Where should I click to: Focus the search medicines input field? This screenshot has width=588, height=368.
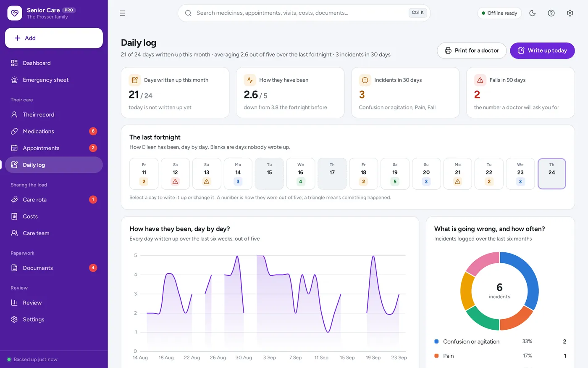[x=304, y=13]
